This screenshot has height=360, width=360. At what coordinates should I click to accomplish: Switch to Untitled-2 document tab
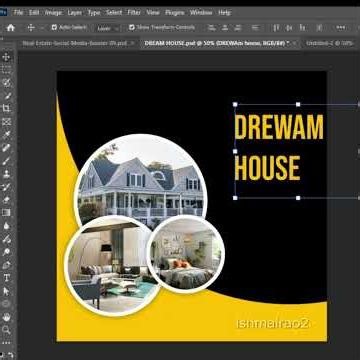click(x=329, y=43)
